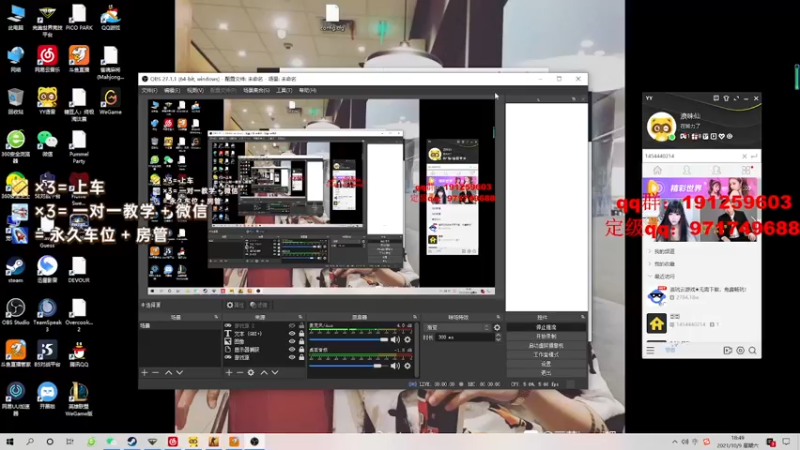Mute the 麦克风/Aux channel with its speaker icon
Screen dimensions: 800x450
(x=395, y=340)
